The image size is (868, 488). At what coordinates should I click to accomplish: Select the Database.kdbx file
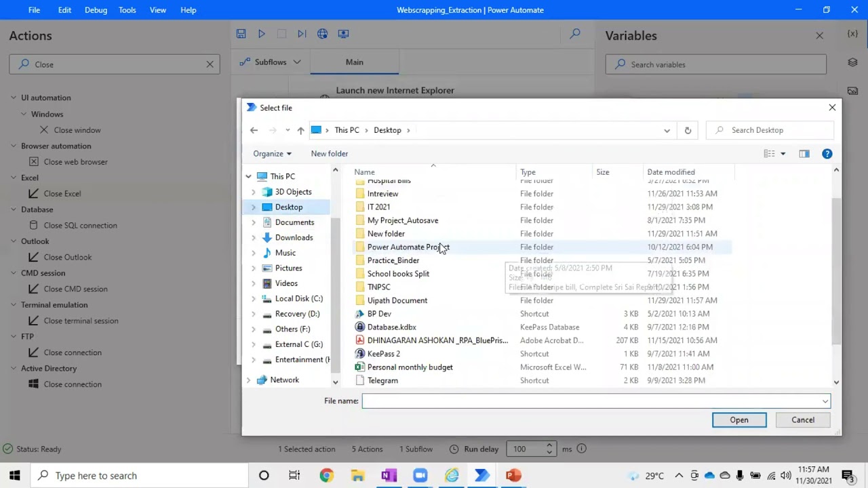click(391, 327)
